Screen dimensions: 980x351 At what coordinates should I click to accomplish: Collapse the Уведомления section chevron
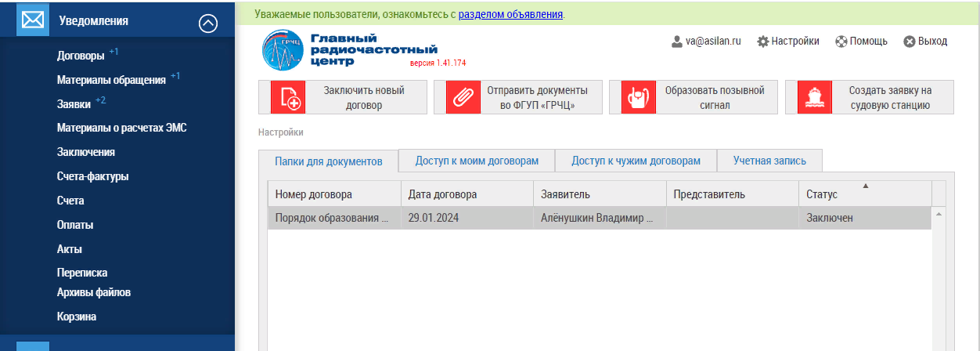point(208,23)
